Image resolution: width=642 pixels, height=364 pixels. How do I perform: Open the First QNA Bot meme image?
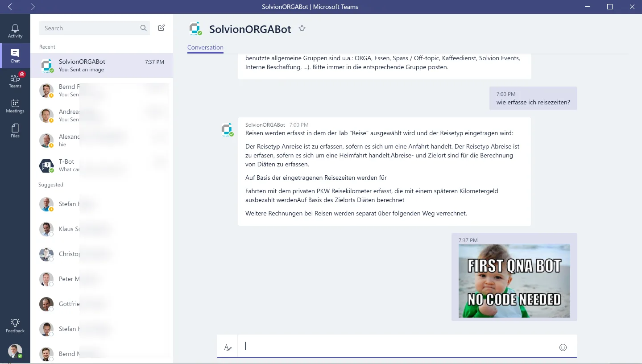(514, 281)
